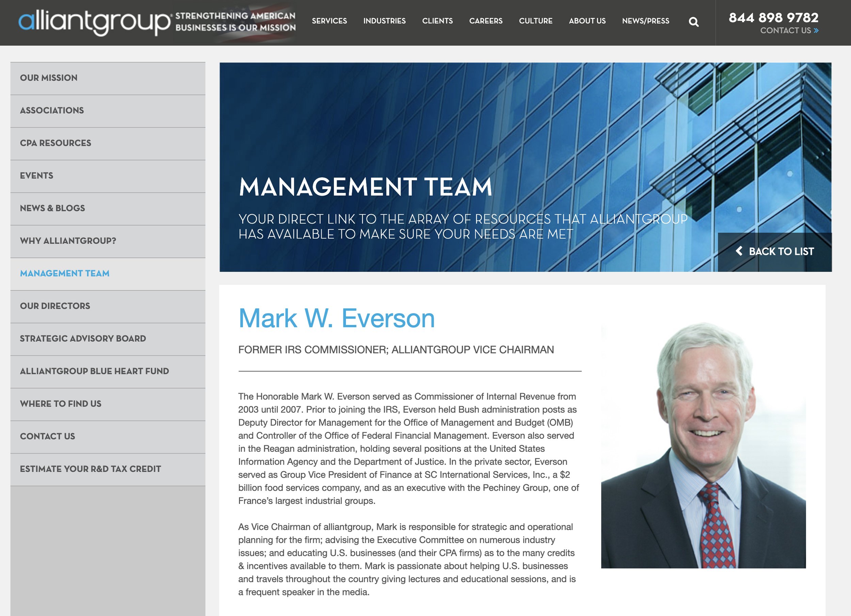Screen dimensions: 851x616
Task: Open Associations sidebar item
Action: pos(108,111)
